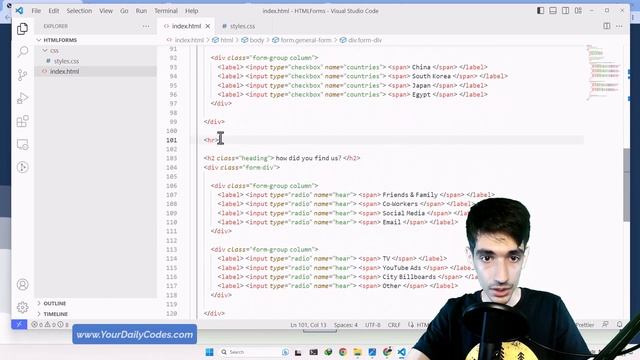Open the form.general-form breadcrumb dropdown
The width and height of the screenshot is (640, 360).
305,40
